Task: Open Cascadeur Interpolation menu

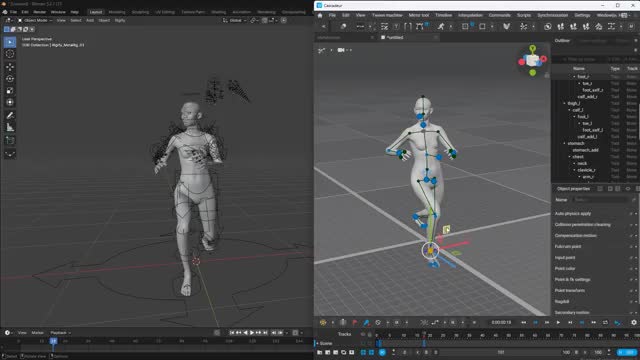Action: (x=470, y=15)
